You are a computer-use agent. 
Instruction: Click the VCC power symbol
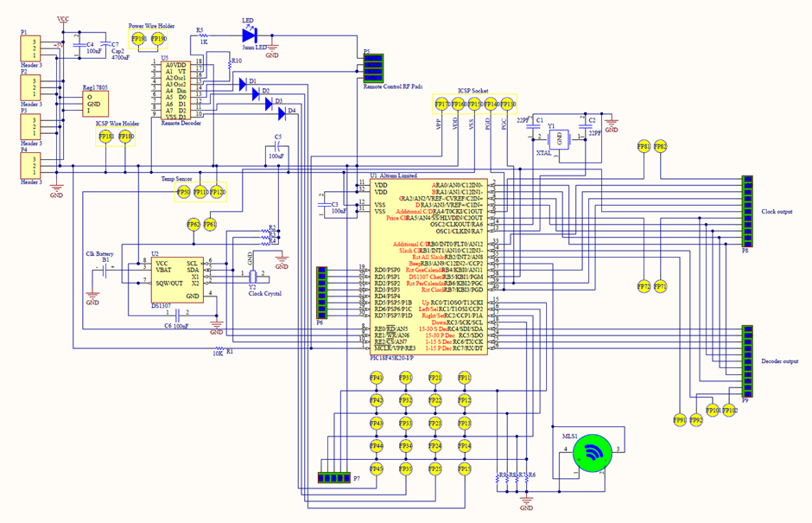63,22
